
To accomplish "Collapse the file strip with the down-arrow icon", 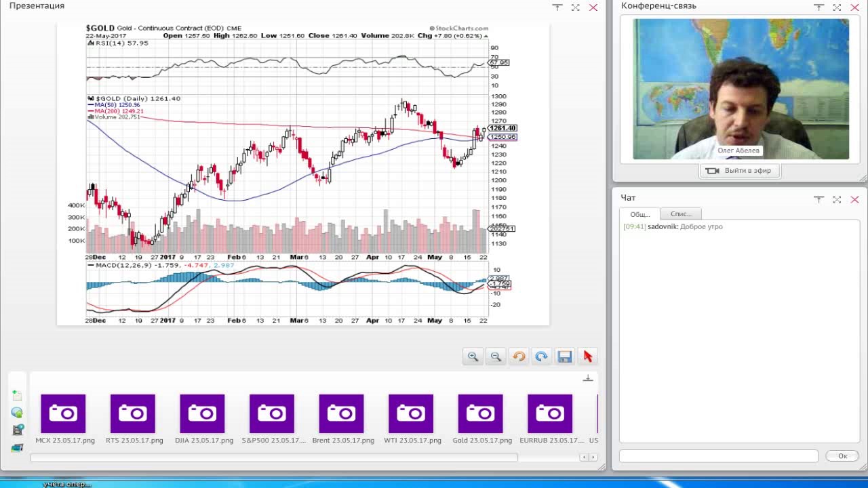I will 588,378.
